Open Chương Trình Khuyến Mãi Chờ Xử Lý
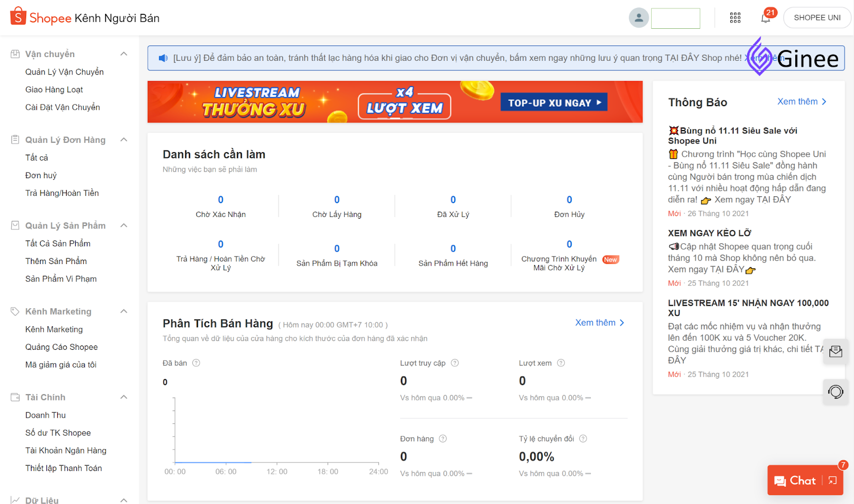This screenshot has height=504, width=854. [x=570, y=255]
